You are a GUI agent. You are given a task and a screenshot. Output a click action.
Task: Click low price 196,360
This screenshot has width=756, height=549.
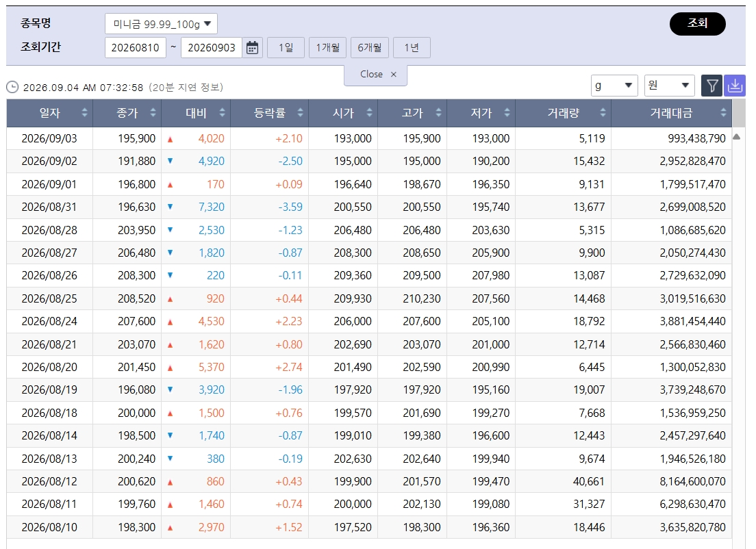pos(491,527)
